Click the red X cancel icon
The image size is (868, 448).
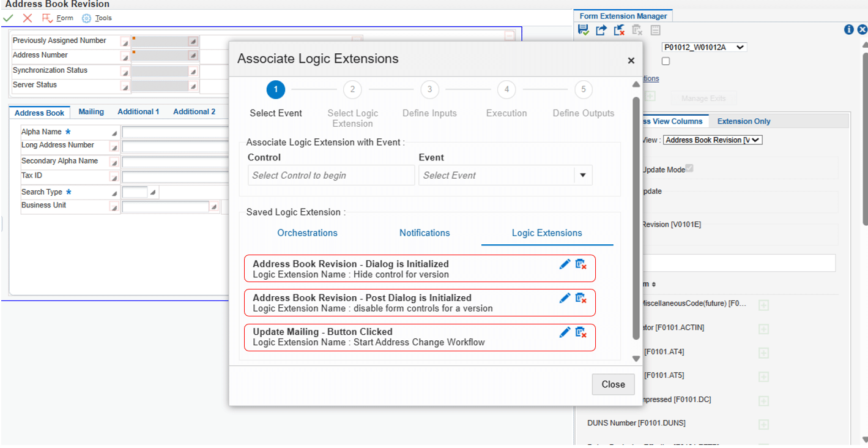click(27, 18)
